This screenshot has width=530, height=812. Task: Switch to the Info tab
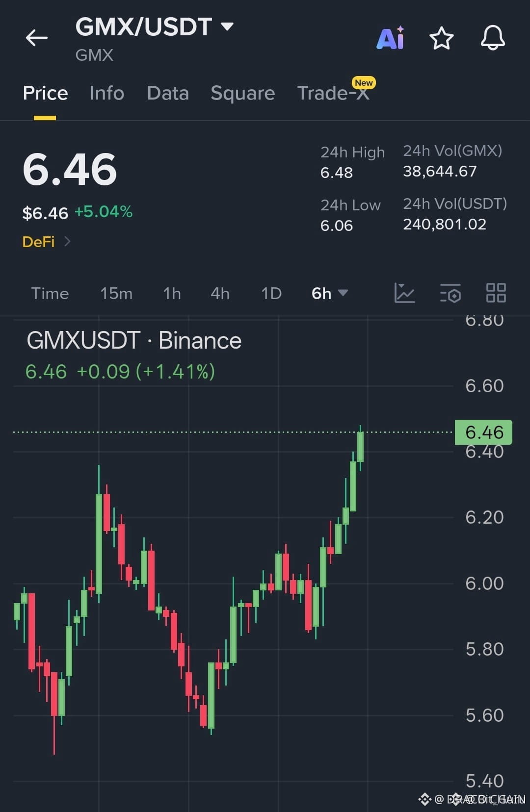pos(107,93)
